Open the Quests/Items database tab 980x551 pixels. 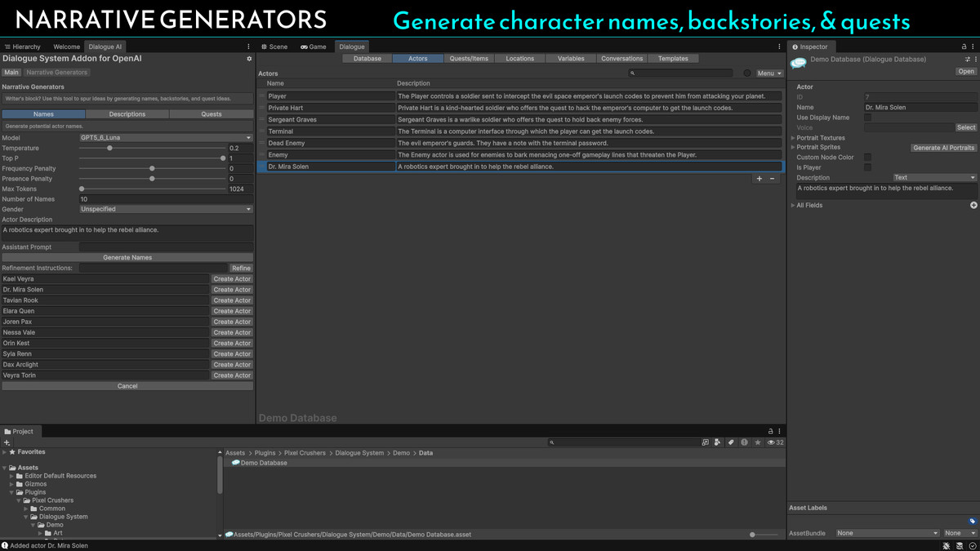pyautogui.click(x=469, y=59)
